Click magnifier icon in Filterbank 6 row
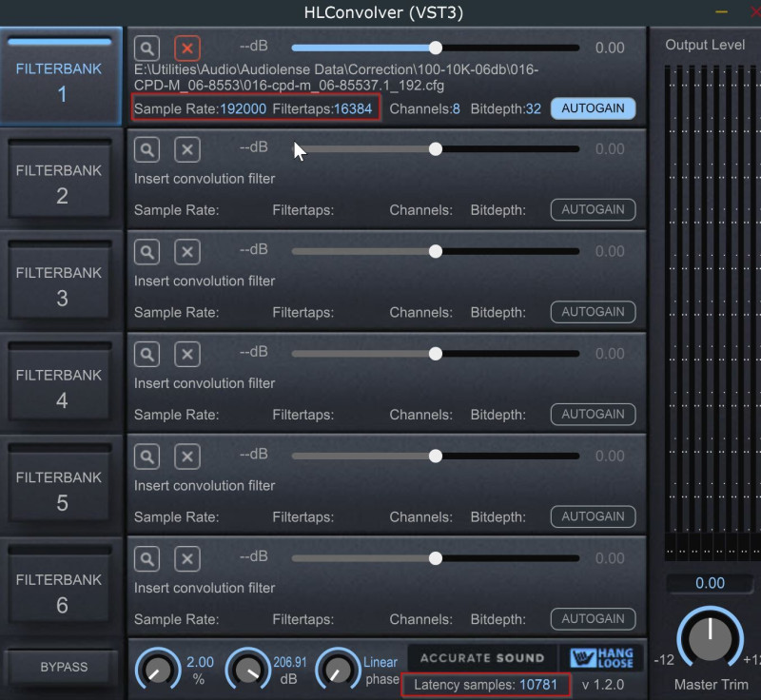 [x=147, y=559]
